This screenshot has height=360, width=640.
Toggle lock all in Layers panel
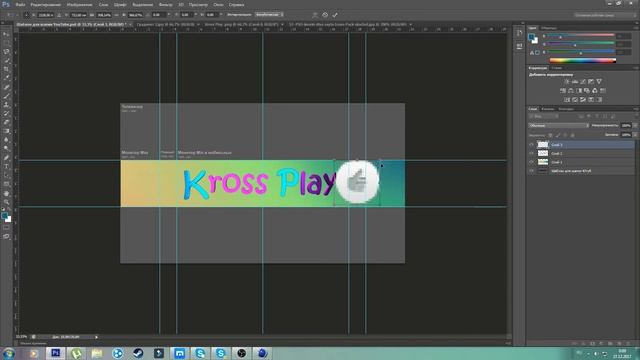573,135
